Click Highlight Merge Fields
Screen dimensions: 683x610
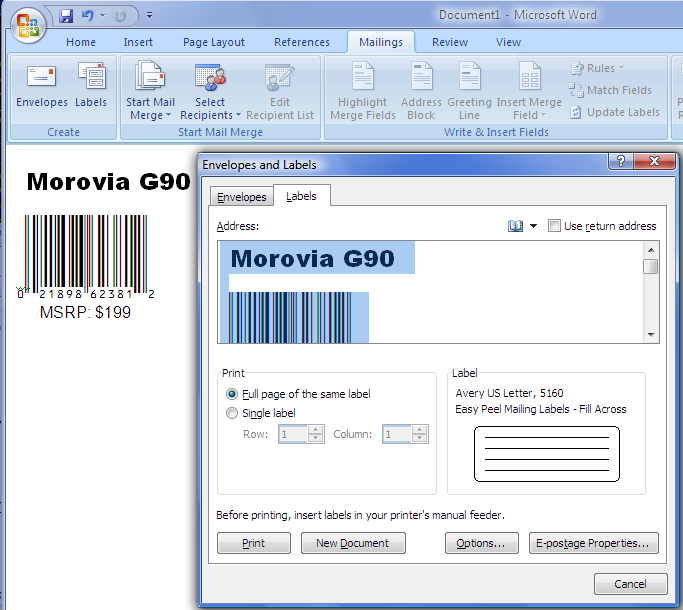click(x=362, y=91)
